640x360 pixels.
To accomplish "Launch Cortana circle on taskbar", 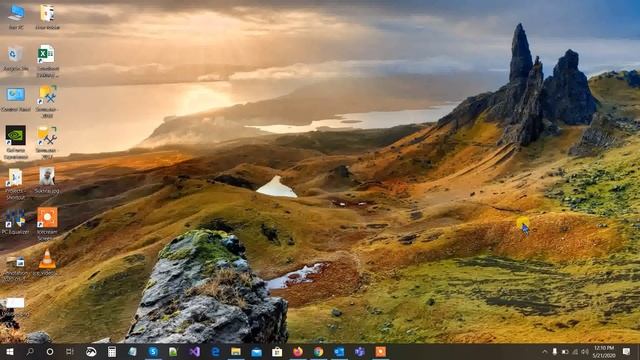I will click(x=50, y=351).
